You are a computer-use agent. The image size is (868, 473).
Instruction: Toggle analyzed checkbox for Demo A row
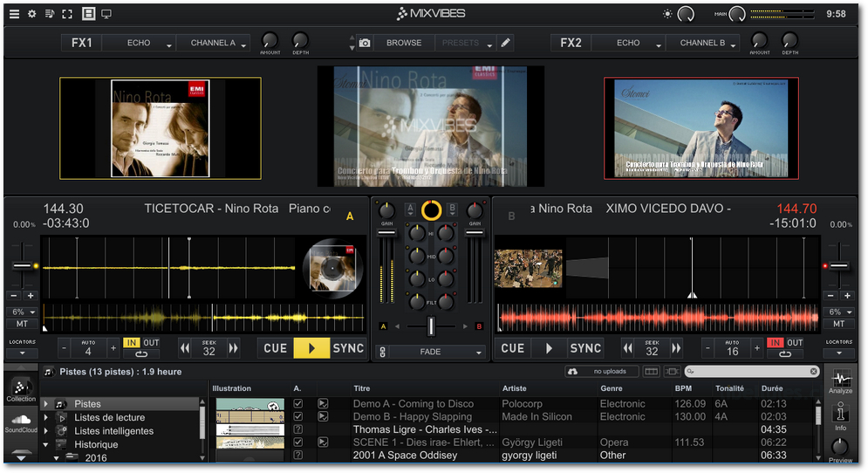tap(297, 404)
